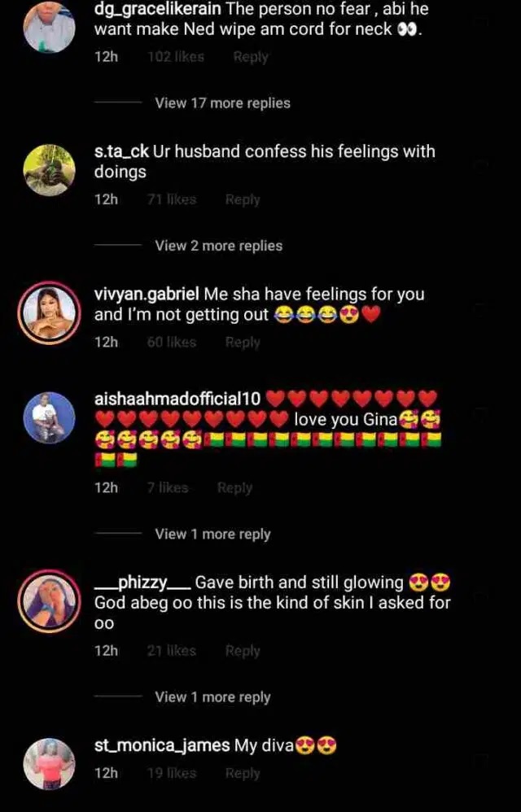Expand View 17 more replies
This screenshot has width=521, height=812.
(223, 103)
